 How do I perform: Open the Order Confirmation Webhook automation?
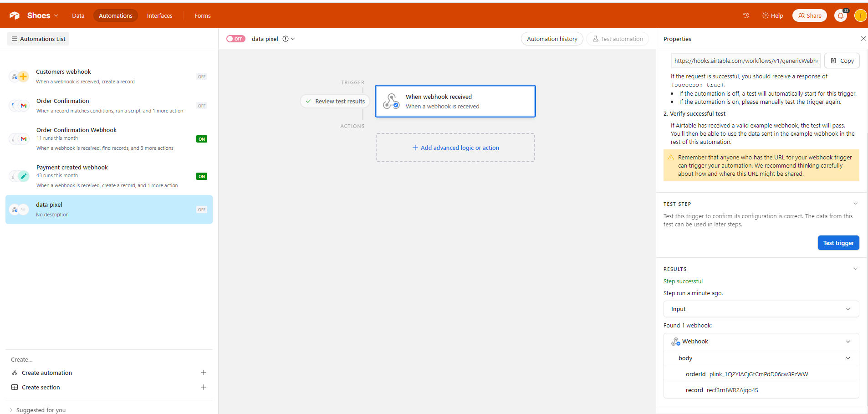(x=109, y=139)
